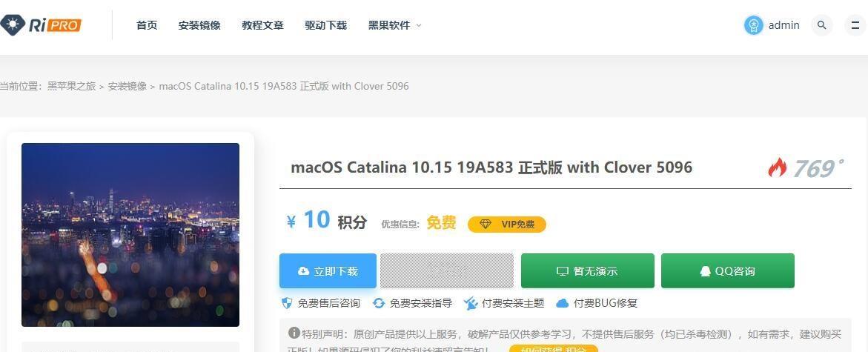Follow the 黑苹果之旅 breadcrumb link
The width and height of the screenshot is (868, 352).
coord(71,87)
